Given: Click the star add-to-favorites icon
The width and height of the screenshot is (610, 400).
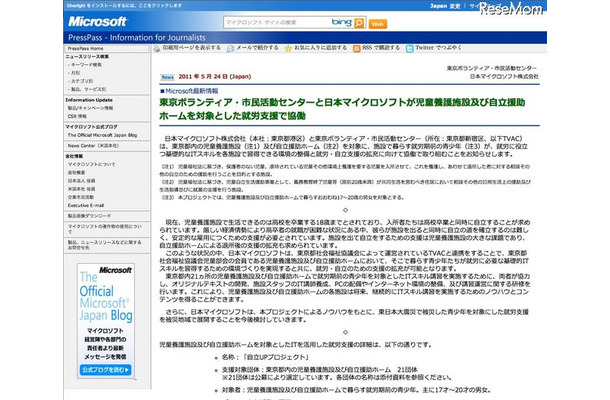Looking at the screenshot, I should coord(288,49).
